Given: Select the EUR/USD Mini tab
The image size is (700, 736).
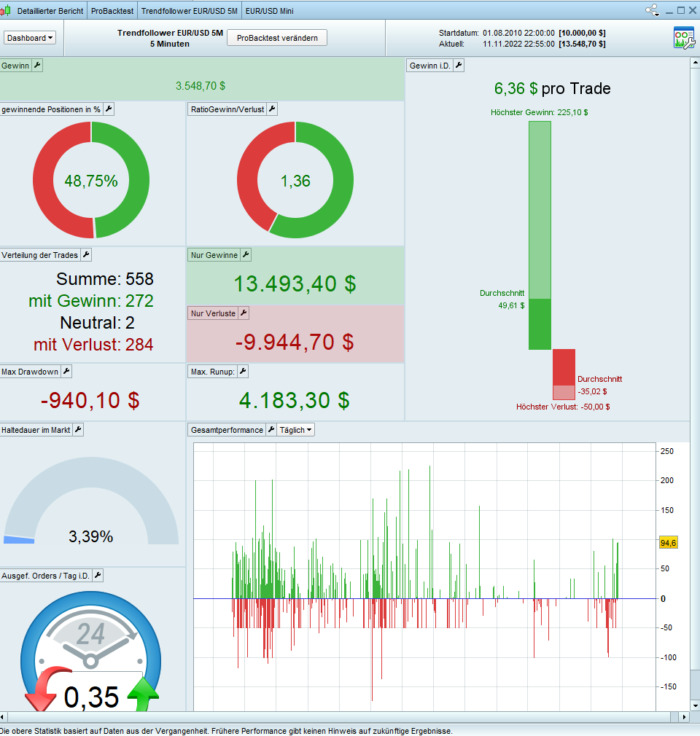Looking at the screenshot, I should coord(270,11).
